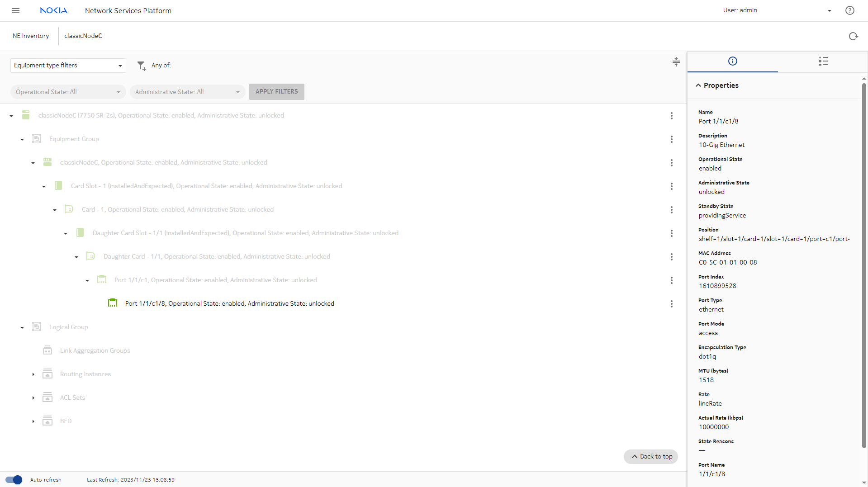Expand the Routing Instances tree node

tap(33, 374)
